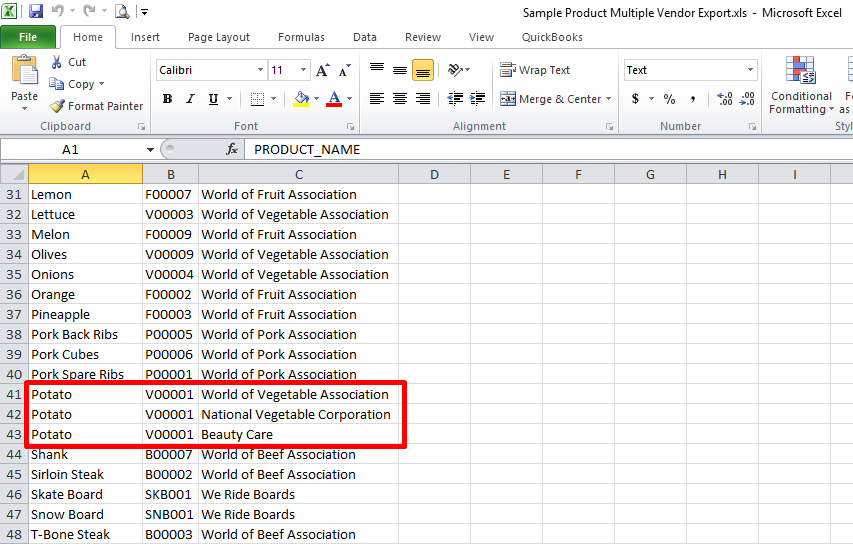Switch to the Formulas ribbon tab
The height and width of the screenshot is (544, 853).
301,37
